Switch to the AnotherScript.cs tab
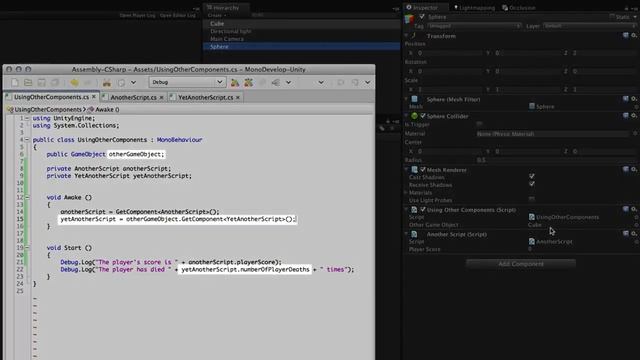 tap(133, 98)
